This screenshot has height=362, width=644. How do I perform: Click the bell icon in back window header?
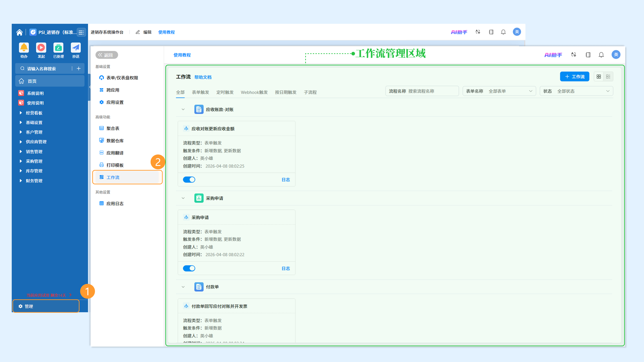click(503, 32)
